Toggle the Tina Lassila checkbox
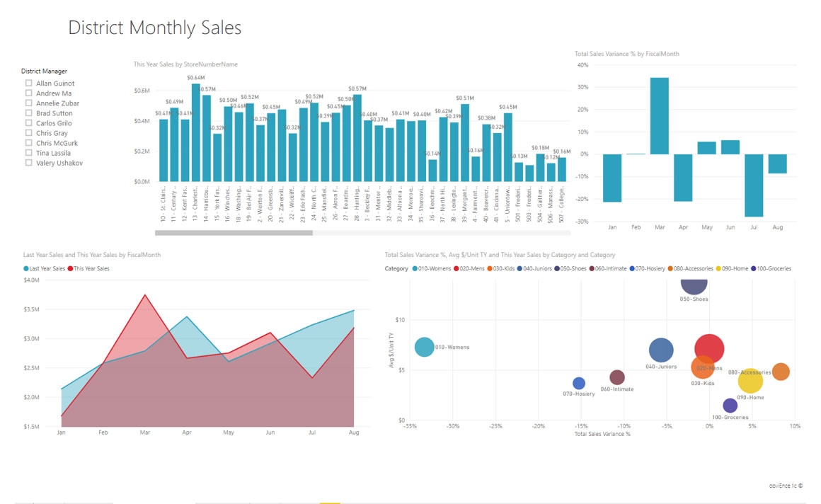The image size is (821, 504). tap(29, 153)
